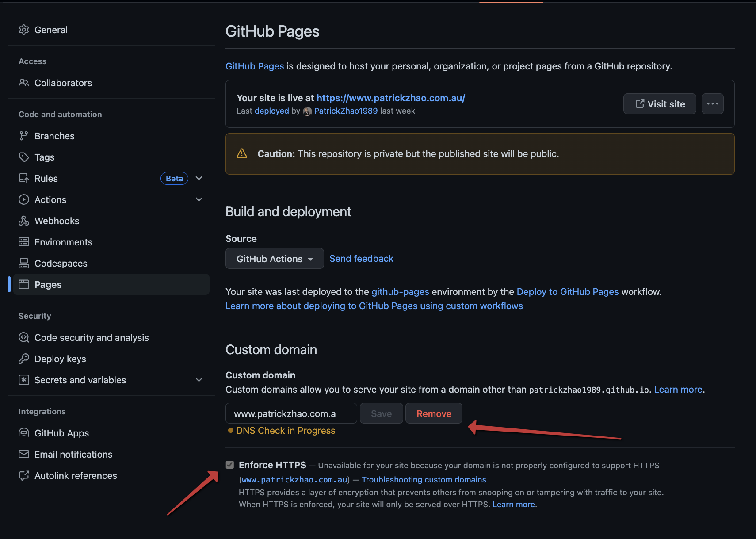Click the GitHub Pages intro link
Viewport: 756px width, 539px height.
[x=255, y=66]
